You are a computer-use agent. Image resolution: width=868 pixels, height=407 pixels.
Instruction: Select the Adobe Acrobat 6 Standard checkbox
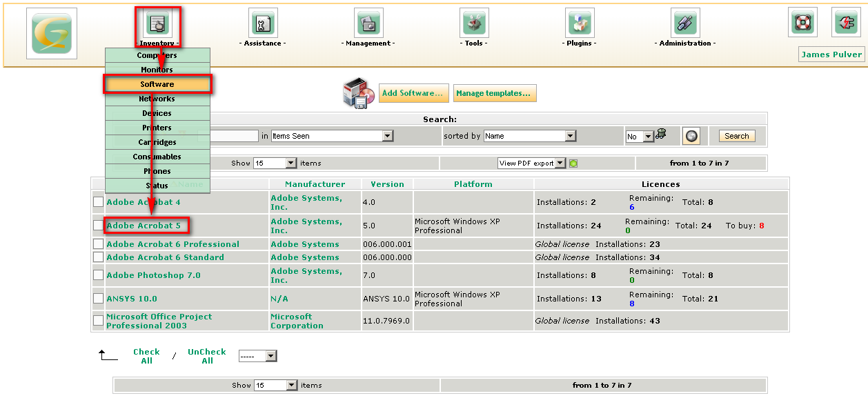98,257
